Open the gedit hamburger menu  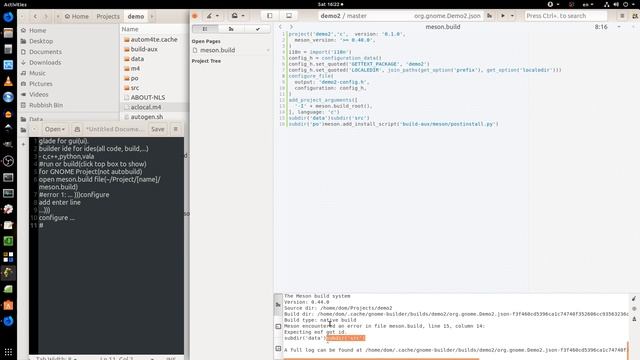tap(176, 129)
